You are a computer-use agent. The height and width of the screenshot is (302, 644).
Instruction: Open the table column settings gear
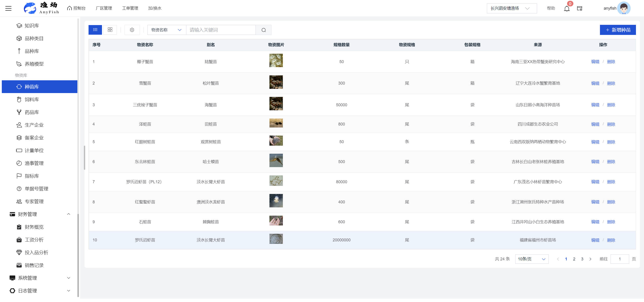tap(132, 30)
